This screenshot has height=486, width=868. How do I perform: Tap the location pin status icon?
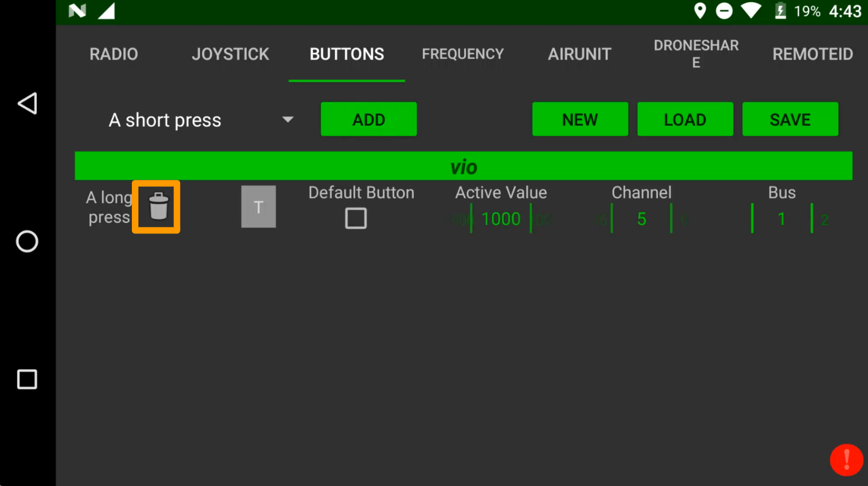point(700,11)
